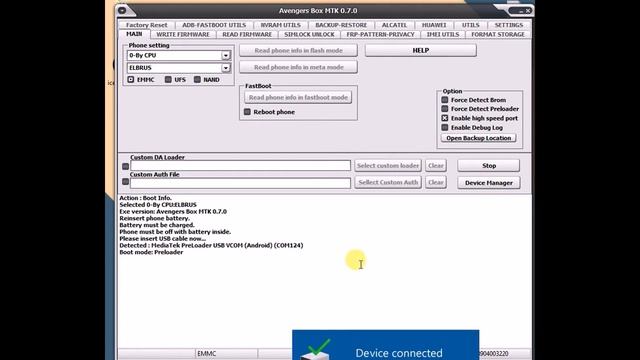Open the UTILS tab

coord(471,25)
